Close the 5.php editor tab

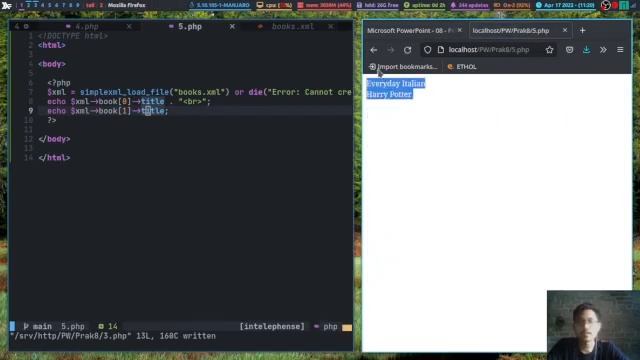coord(232,27)
